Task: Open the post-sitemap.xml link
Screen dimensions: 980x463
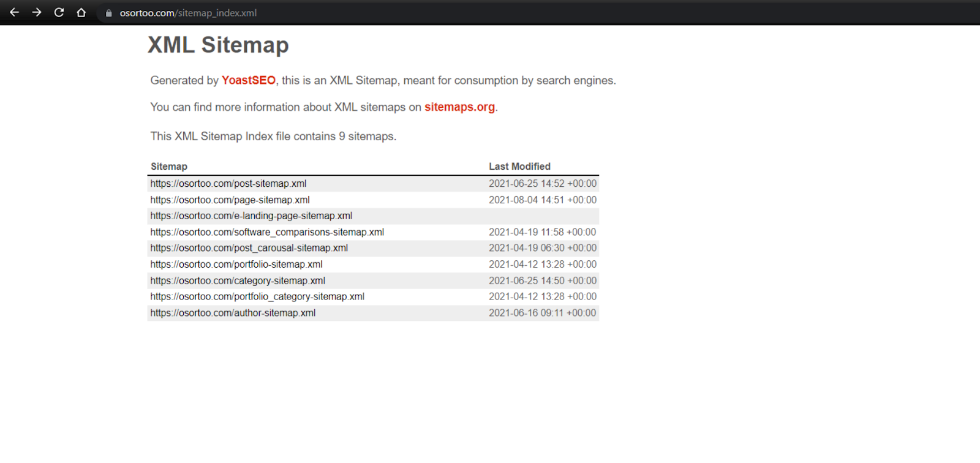Action: 228,184
